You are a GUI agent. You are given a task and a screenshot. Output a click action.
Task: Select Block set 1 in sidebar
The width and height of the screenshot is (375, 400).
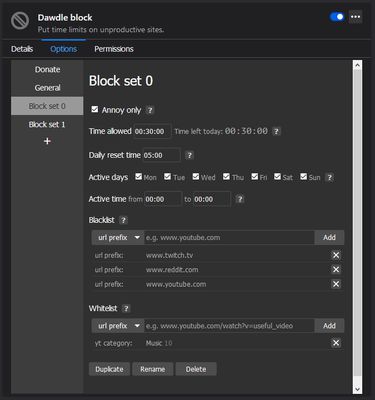coord(47,124)
